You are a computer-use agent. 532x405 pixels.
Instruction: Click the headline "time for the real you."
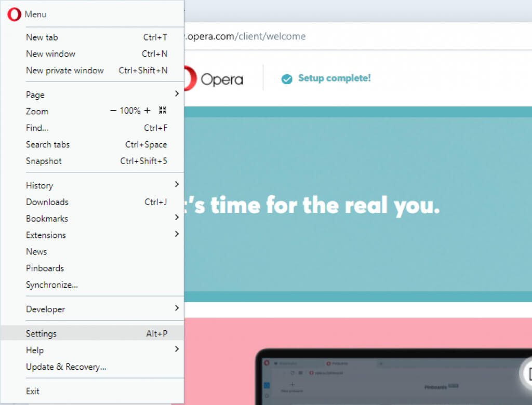tap(325, 206)
